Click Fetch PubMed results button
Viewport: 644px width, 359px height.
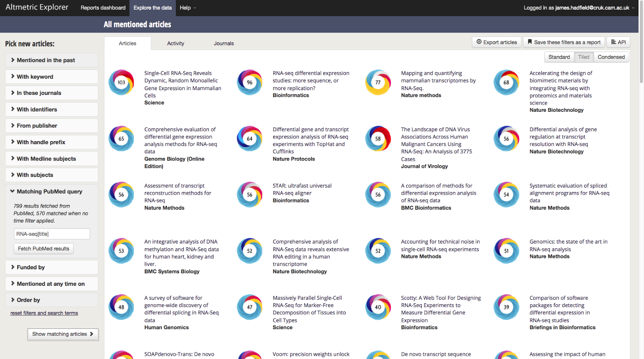(x=43, y=249)
